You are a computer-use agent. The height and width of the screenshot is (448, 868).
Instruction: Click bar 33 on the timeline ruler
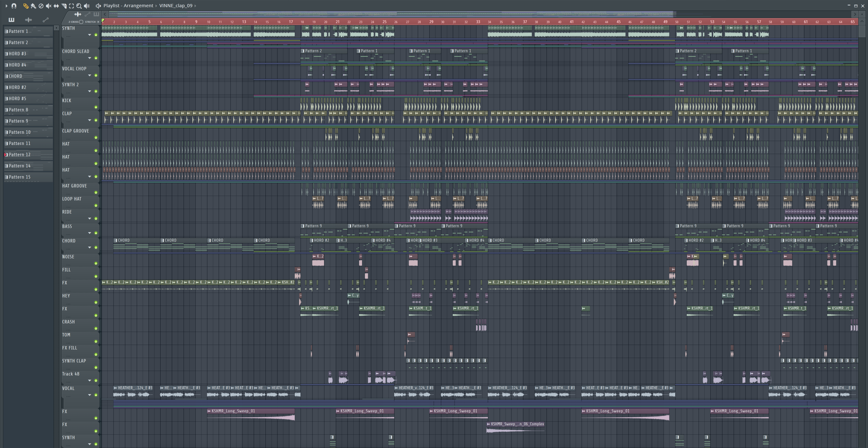pyautogui.click(x=478, y=22)
